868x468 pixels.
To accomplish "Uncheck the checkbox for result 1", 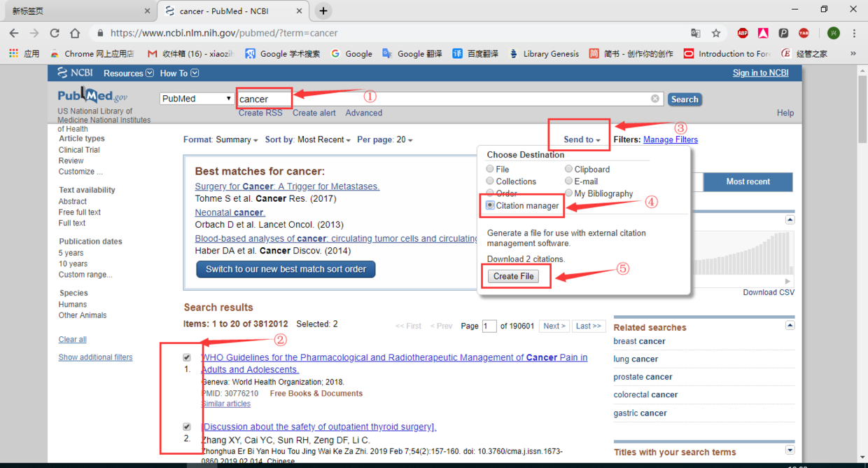I will [x=187, y=357].
